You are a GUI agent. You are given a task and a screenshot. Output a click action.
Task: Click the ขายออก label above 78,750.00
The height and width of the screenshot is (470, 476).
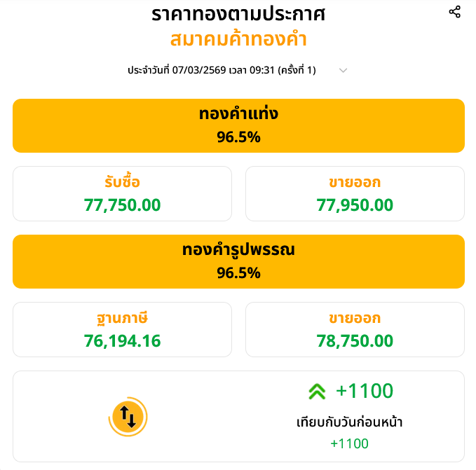pyautogui.click(x=355, y=319)
